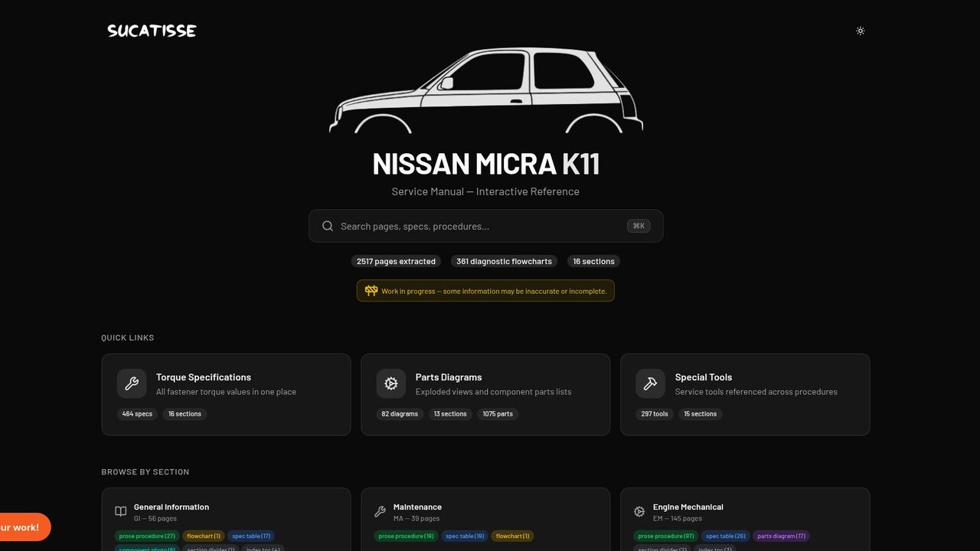Image resolution: width=980 pixels, height=551 pixels.
Task: Click prose procedure (97) tag
Action: (x=666, y=536)
